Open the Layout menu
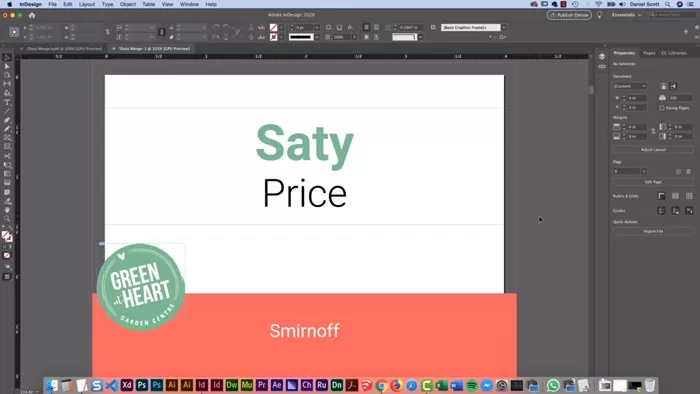 pos(87,4)
